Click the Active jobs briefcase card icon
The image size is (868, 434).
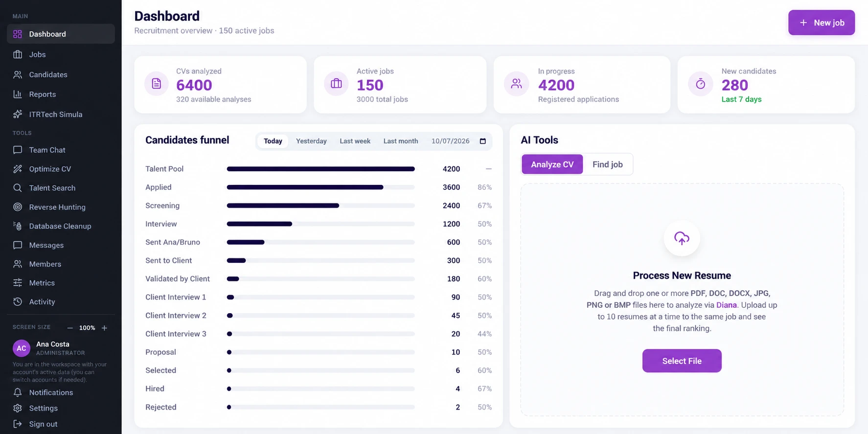coord(336,84)
